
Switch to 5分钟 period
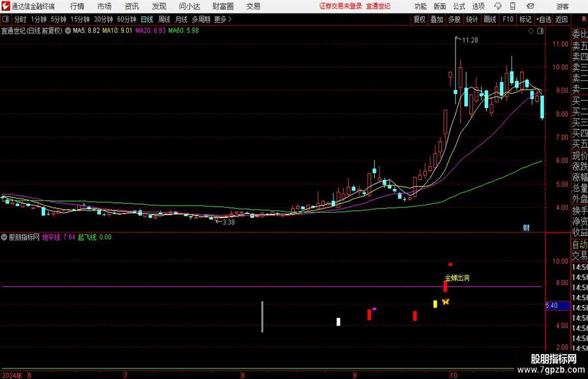tap(58, 19)
